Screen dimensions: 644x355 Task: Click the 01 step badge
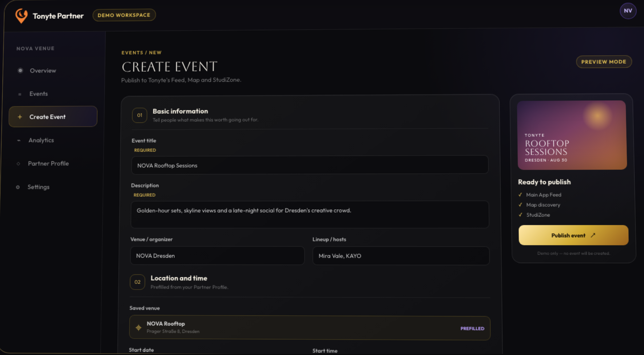[x=139, y=115]
